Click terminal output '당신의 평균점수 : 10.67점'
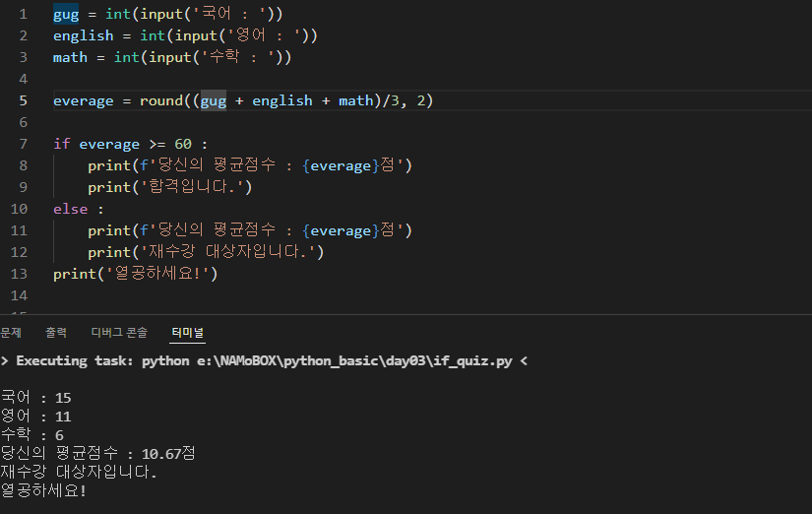This screenshot has height=514, width=812. [97, 453]
